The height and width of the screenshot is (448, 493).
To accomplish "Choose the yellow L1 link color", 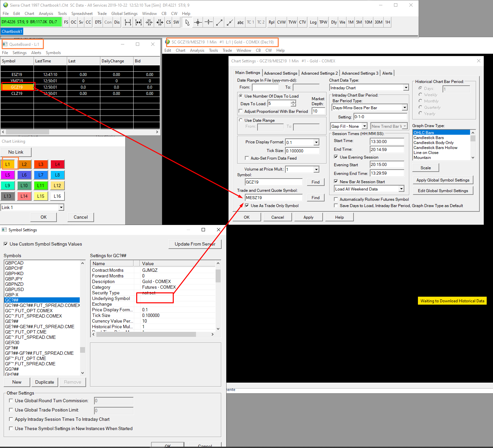I will pyautogui.click(x=8, y=164).
